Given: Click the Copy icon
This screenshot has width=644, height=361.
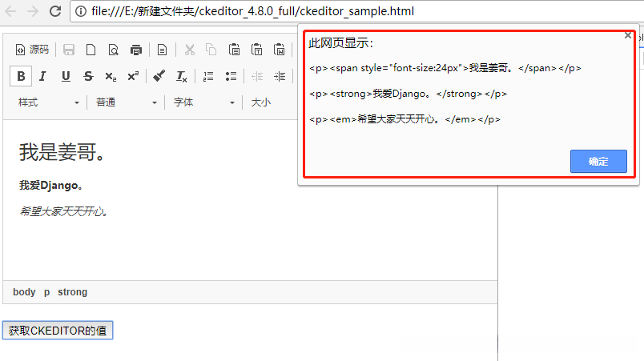Looking at the screenshot, I should (211, 50).
